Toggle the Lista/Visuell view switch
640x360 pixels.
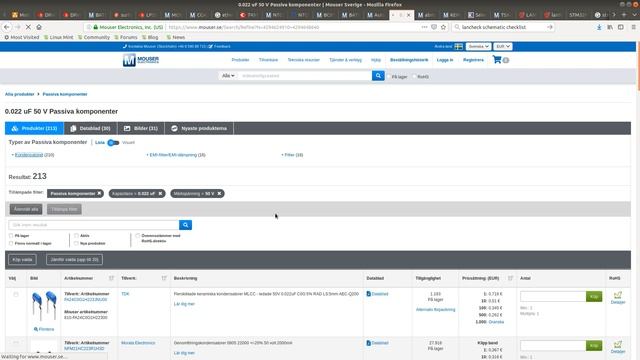(113, 142)
